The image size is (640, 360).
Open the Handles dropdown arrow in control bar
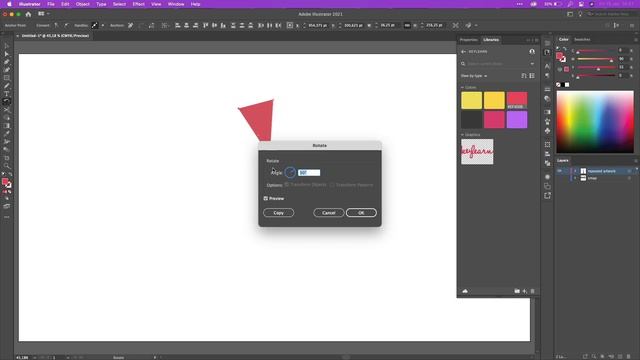[x=103, y=25]
